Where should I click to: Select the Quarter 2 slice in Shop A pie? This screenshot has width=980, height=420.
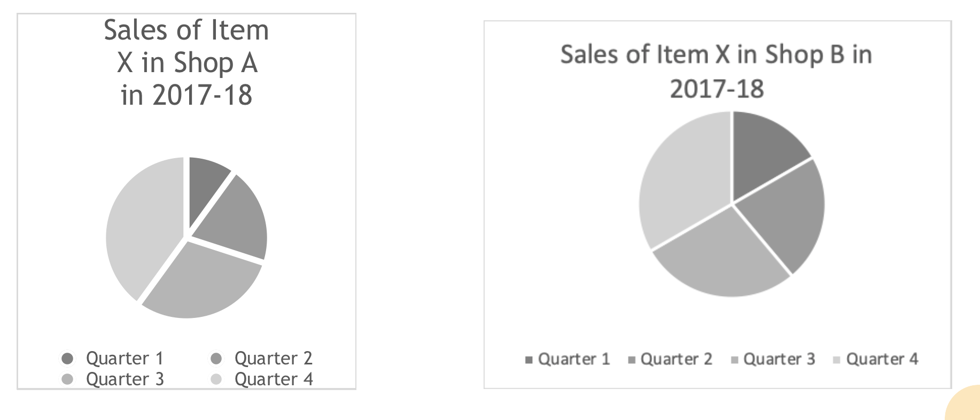coord(235,219)
